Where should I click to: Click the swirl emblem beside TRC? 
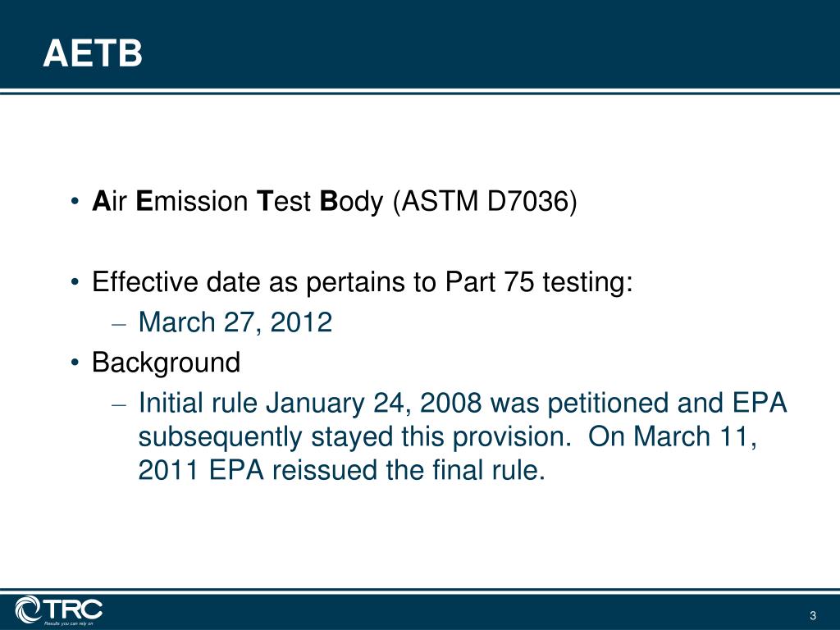28,609
